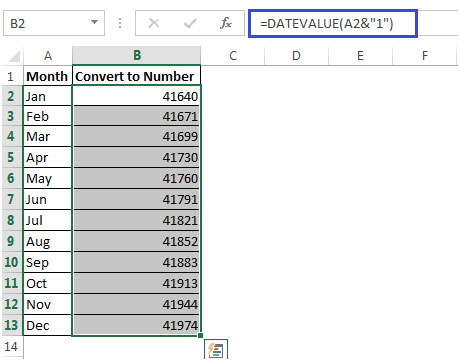Click the cell with value 41671

pos(136,116)
